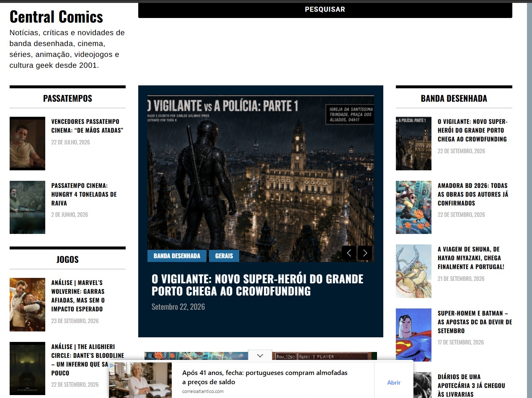Click the date 21 de Setembro, 2026
532x398 pixels.
pos(461,279)
